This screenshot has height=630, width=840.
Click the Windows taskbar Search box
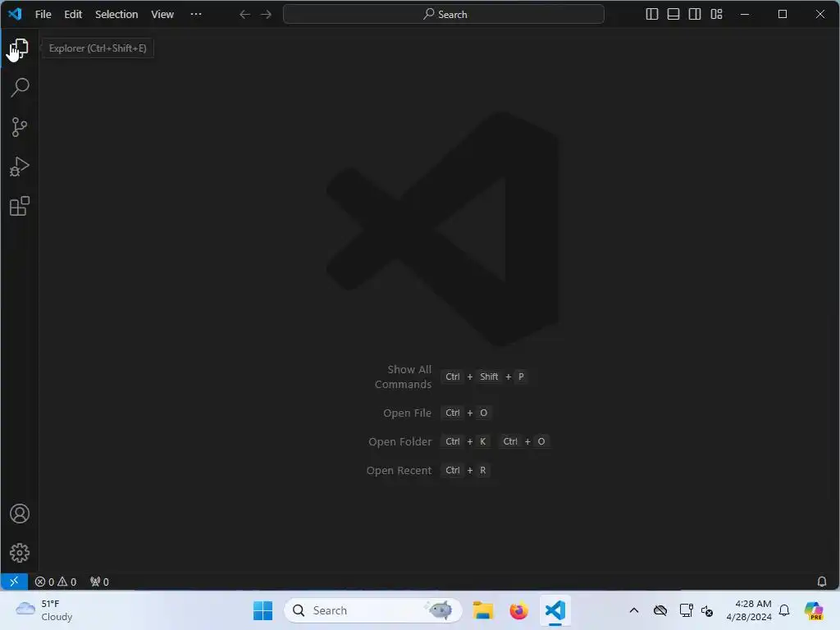tap(373, 610)
